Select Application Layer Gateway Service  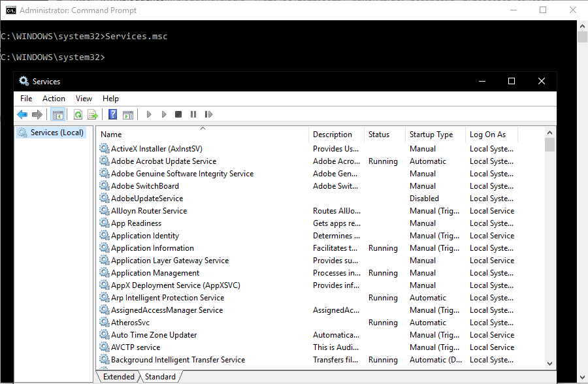click(x=308, y=260)
